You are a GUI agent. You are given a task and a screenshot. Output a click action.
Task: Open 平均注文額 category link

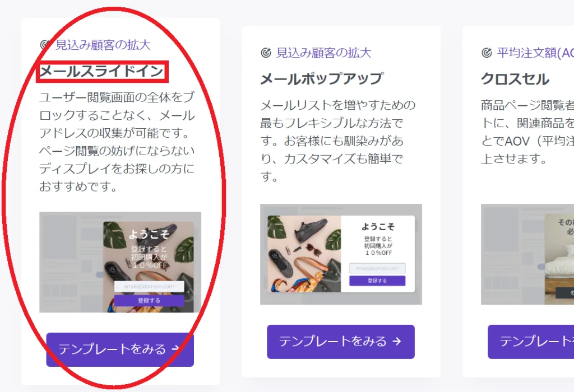pyautogui.click(x=535, y=53)
